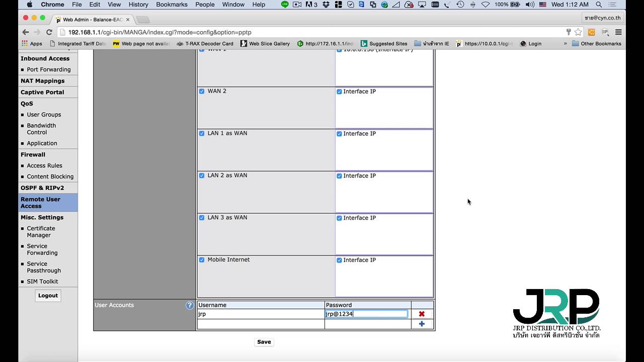The image size is (644, 362).
Task: Uncheck the LAN 2 as WAN checkbox
Action: click(x=202, y=175)
